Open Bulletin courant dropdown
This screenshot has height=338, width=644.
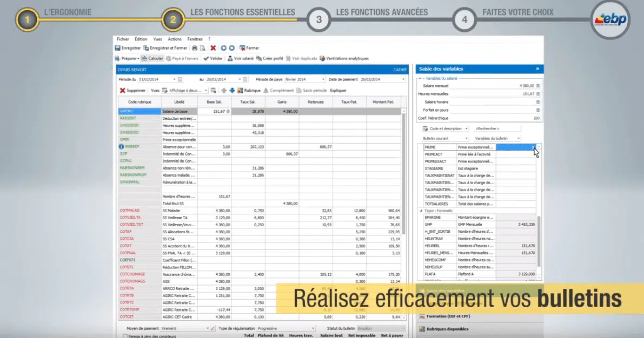pyautogui.click(x=446, y=138)
